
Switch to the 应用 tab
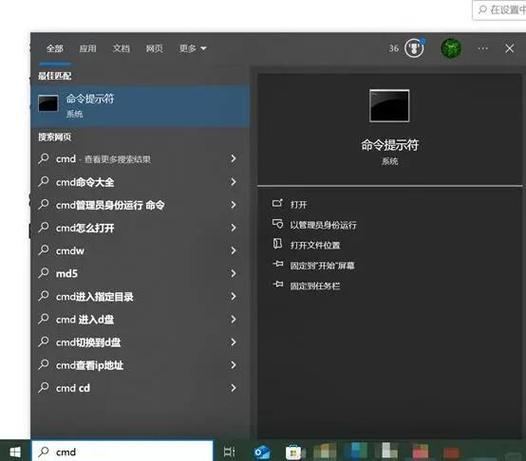point(88,49)
